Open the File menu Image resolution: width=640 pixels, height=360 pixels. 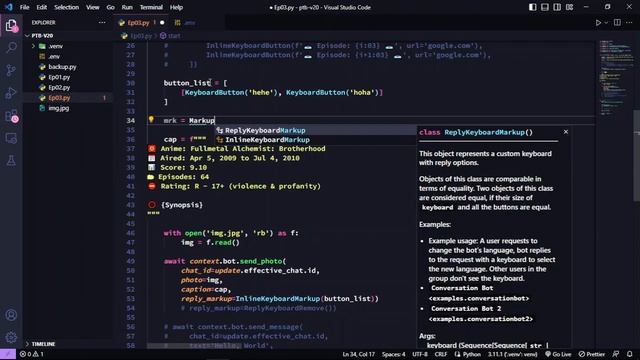coord(24,7)
